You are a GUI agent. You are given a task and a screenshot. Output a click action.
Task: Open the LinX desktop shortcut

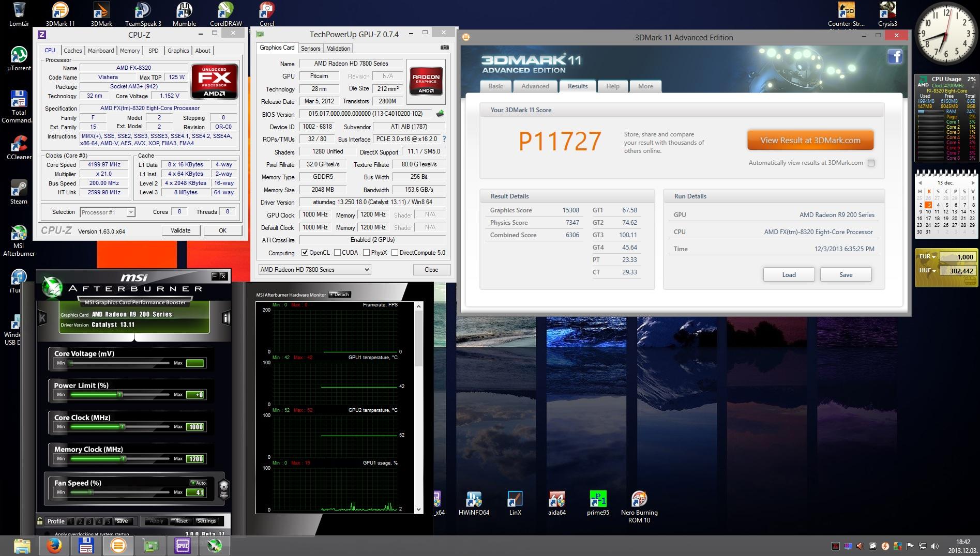515,503
